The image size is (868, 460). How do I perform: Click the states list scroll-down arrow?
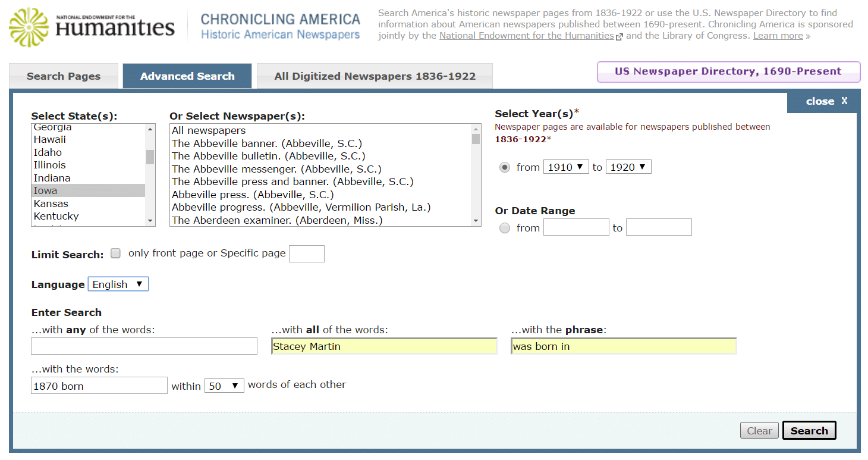tap(150, 221)
